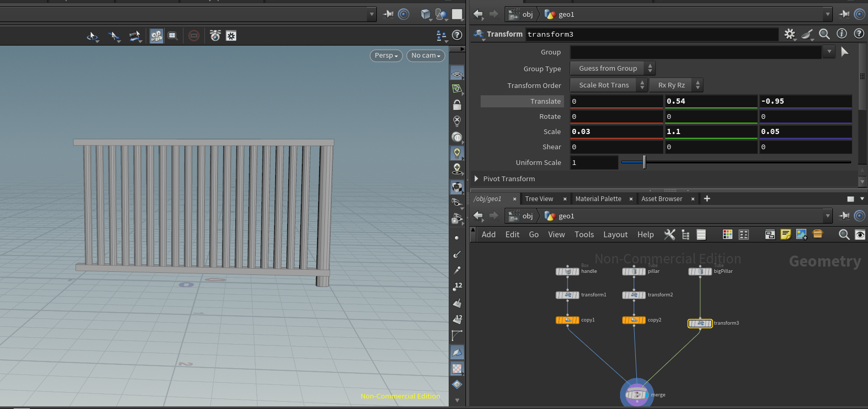
Task: Click the obj path button in network editor
Action: 522,216
